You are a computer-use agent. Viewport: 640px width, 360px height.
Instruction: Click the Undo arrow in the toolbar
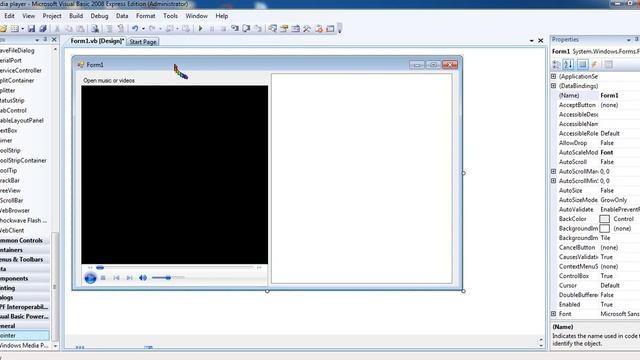pos(134,29)
